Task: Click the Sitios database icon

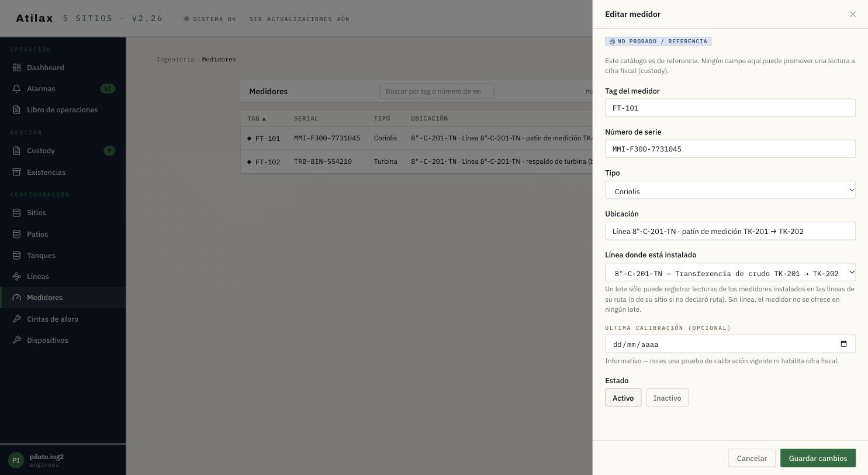Action: point(17,213)
